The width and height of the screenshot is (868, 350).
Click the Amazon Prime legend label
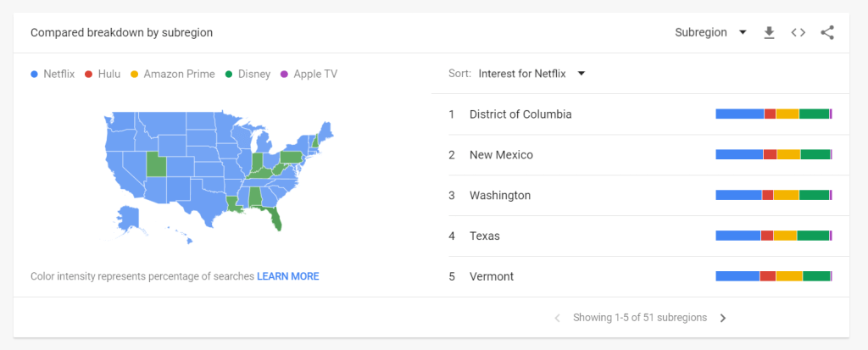[179, 75]
